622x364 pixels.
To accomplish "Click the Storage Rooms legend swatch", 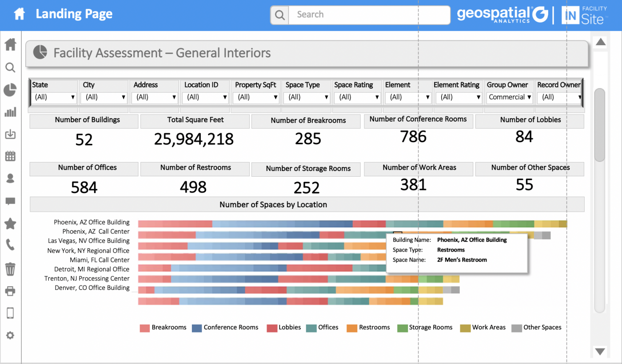I will tap(402, 328).
